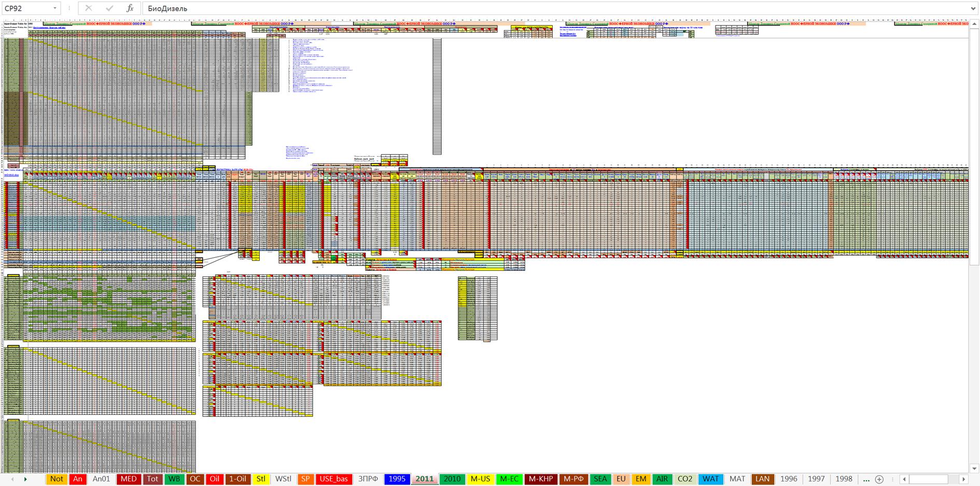Click vertical scrollbar up arrow

(973, 25)
